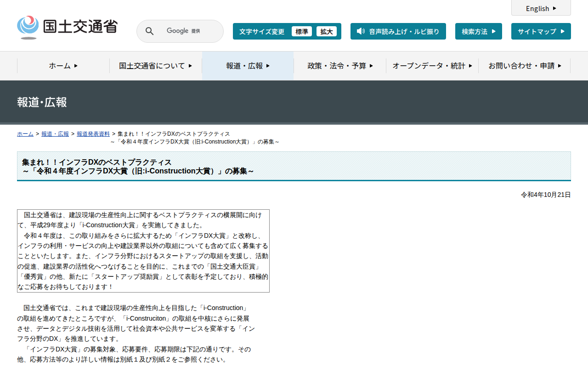Image resolution: width=588 pixels, height=368 pixels.
Task: Set text size to 拡大
Action: pyautogui.click(x=327, y=31)
